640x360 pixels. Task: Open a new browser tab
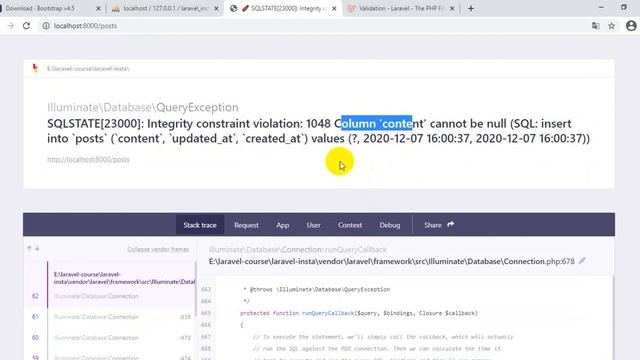[x=471, y=8]
